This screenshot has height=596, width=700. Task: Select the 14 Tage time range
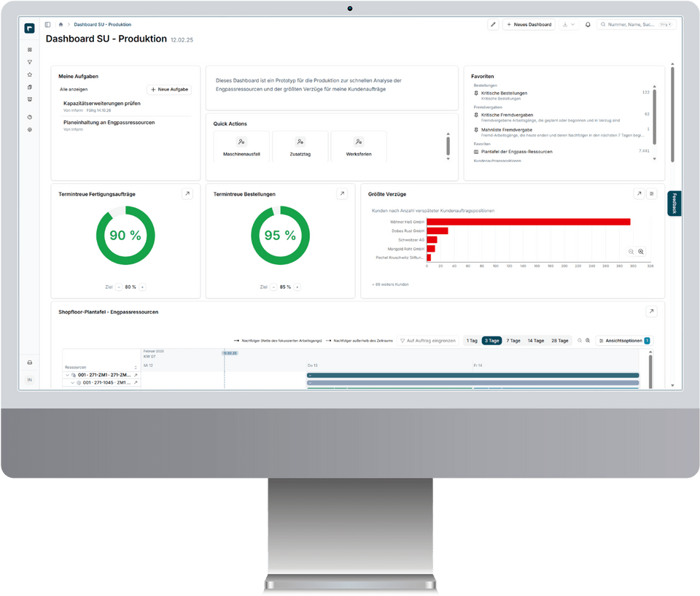[536, 341]
